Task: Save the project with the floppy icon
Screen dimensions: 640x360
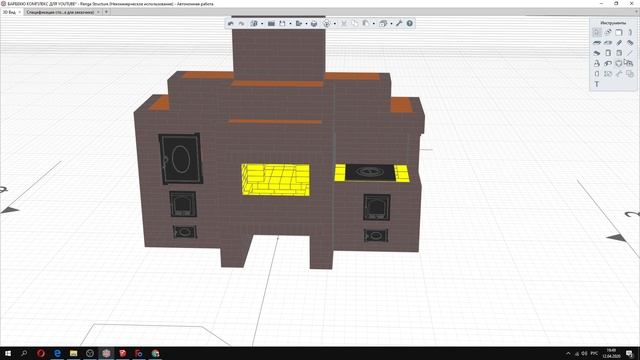Action: [282, 24]
